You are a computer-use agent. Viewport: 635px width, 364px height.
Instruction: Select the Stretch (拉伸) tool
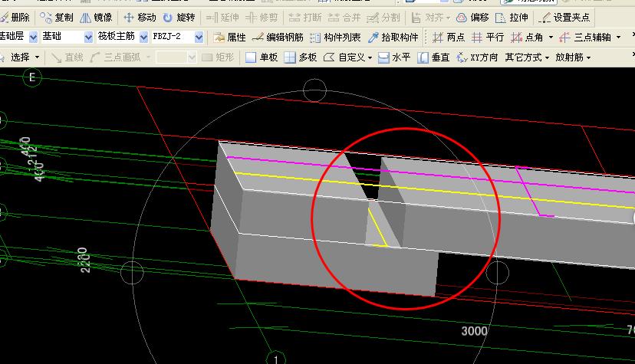[x=512, y=18]
